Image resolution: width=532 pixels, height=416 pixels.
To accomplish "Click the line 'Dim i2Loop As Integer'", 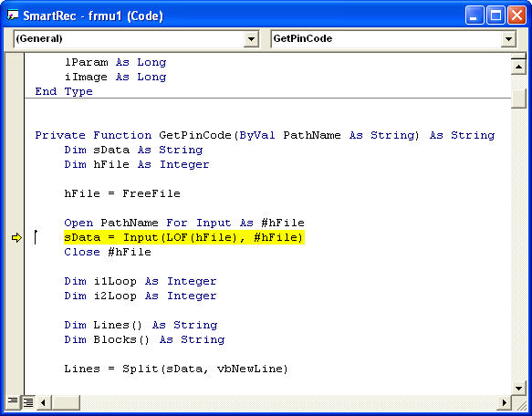I will pos(141,296).
